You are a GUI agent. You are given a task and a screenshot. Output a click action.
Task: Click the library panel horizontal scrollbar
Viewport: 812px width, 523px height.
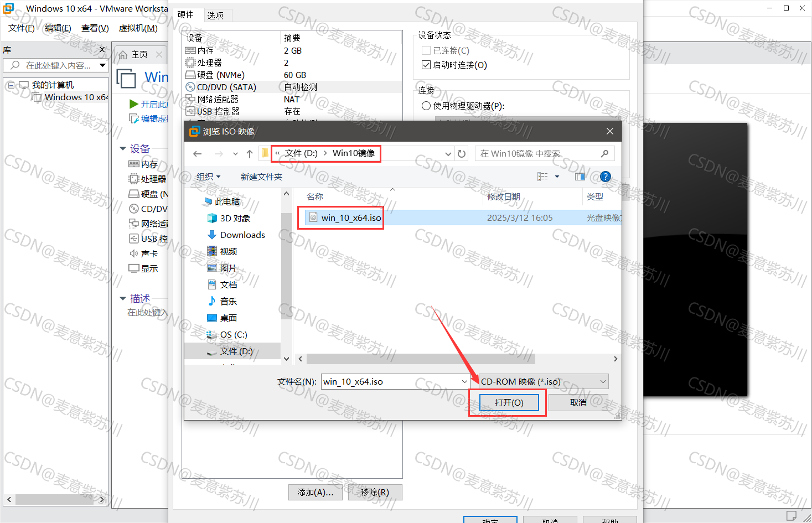click(55, 499)
